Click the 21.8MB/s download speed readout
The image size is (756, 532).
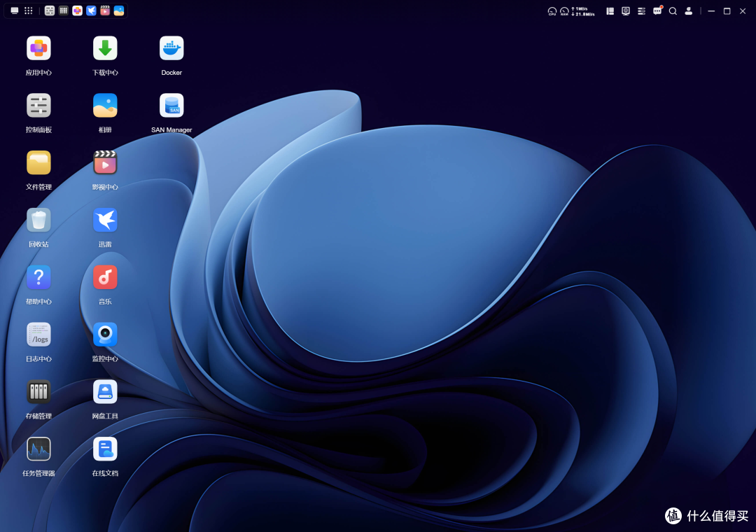pyautogui.click(x=583, y=14)
